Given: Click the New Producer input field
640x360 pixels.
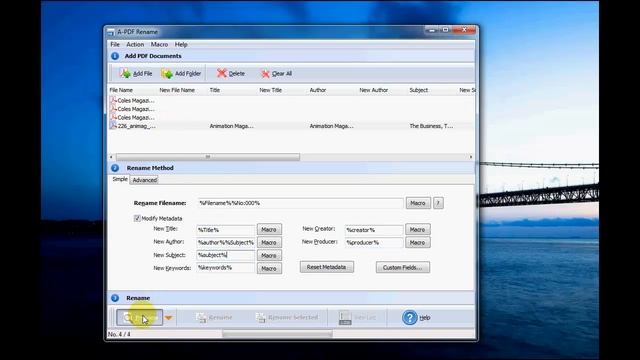Looking at the screenshot, I should tap(374, 242).
